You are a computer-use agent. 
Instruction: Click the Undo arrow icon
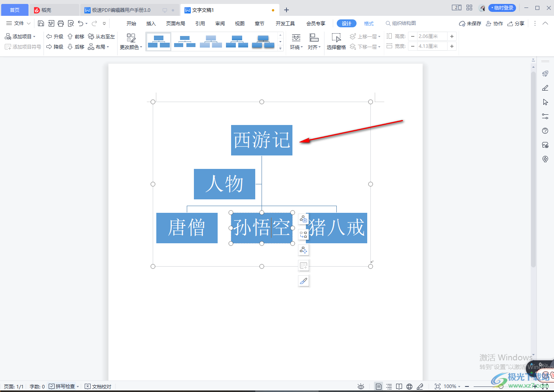(81, 23)
